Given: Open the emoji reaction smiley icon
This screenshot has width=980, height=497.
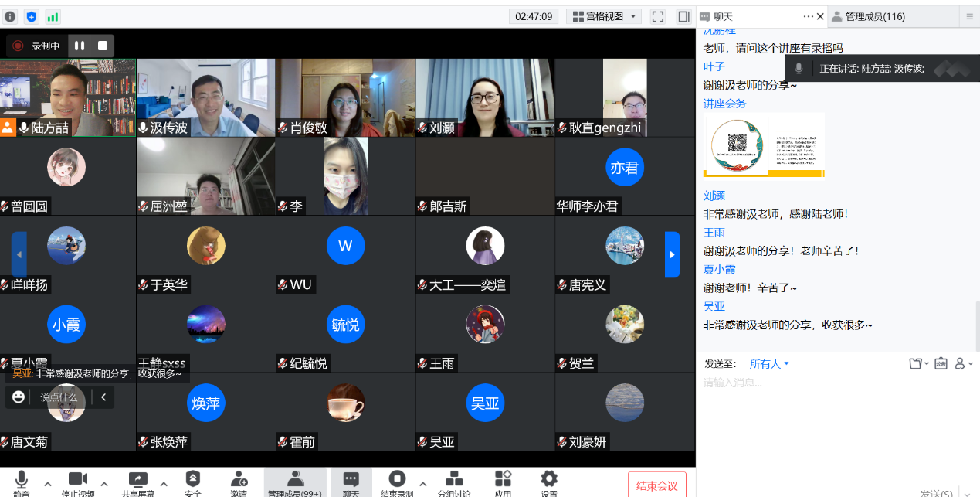Looking at the screenshot, I should point(19,397).
